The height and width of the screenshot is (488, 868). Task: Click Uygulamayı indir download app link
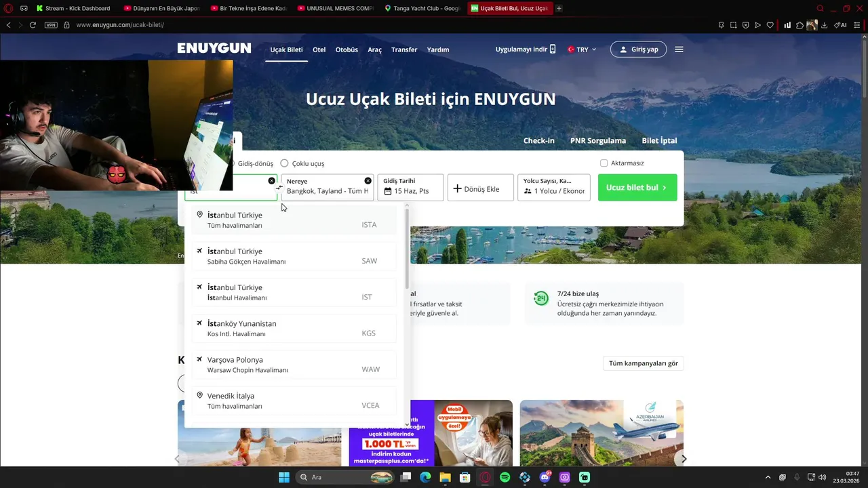point(526,49)
